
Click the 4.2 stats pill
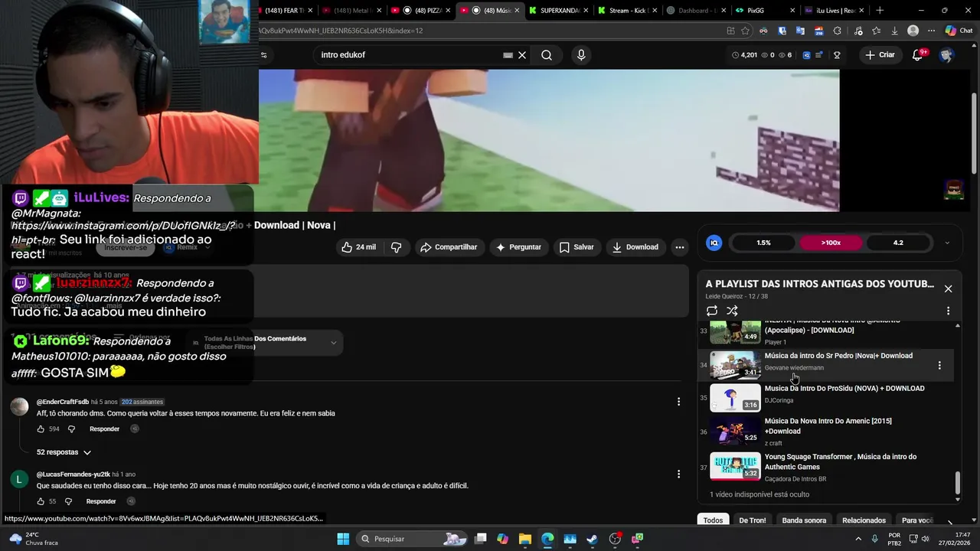[898, 243]
